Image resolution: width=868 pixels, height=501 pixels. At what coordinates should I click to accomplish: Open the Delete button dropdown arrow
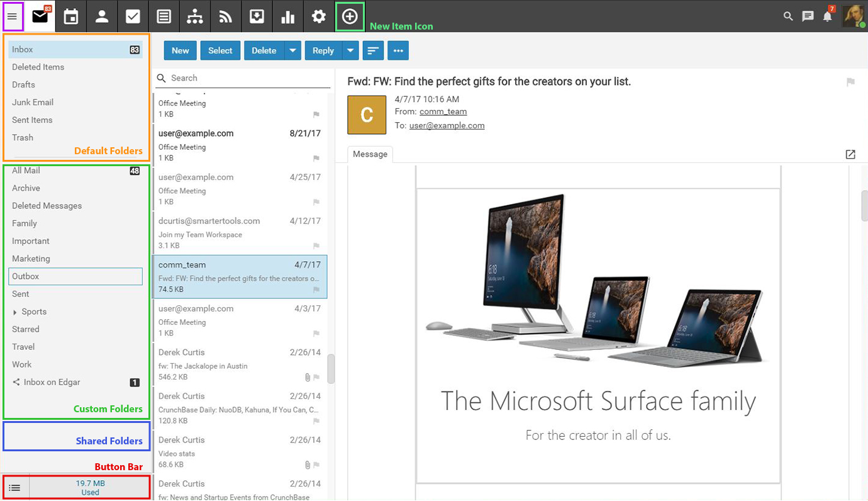(292, 51)
